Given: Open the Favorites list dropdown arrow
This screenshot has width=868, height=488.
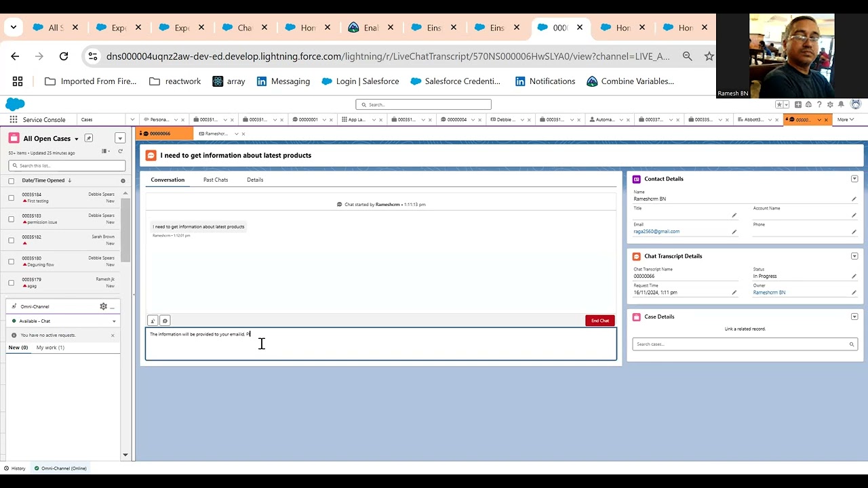Looking at the screenshot, I should click(x=787, y=104).
